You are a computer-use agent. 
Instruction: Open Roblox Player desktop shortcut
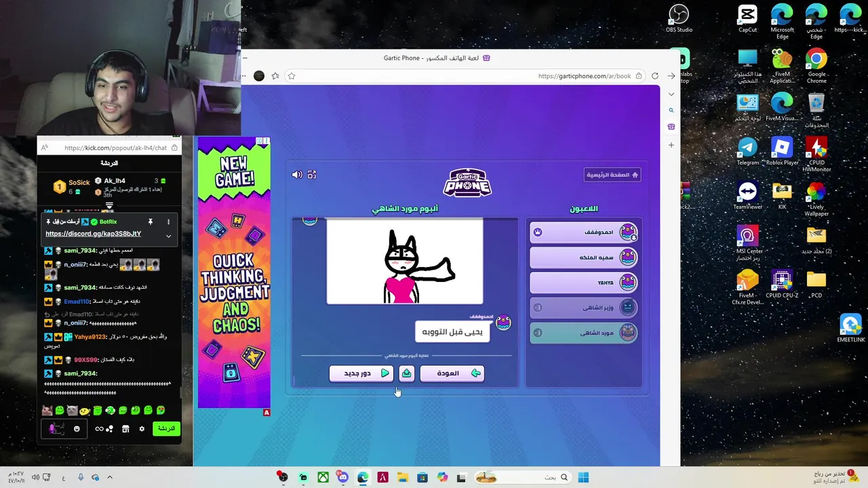click(782, 151)
